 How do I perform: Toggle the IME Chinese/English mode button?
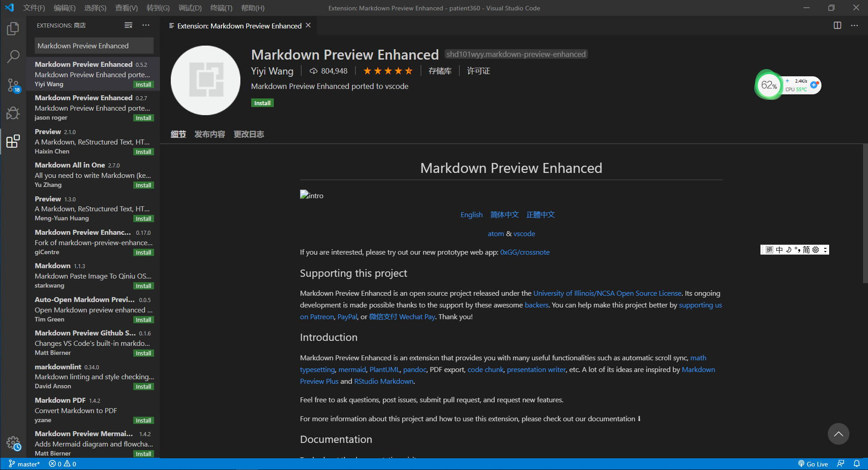tap(779, 250)
